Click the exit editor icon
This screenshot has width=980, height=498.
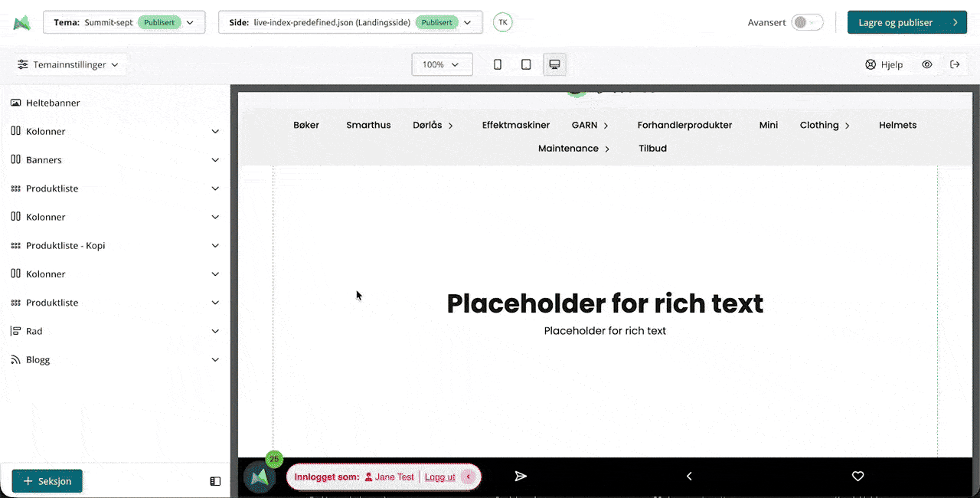[x=955, y=64]
